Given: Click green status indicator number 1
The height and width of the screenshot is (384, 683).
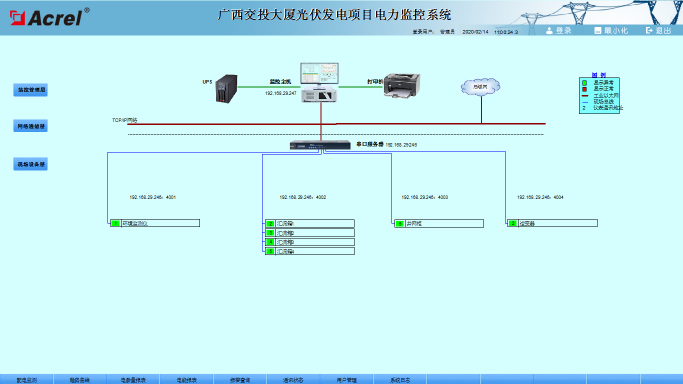Looking at the screenshot, I should coord(115,223).
